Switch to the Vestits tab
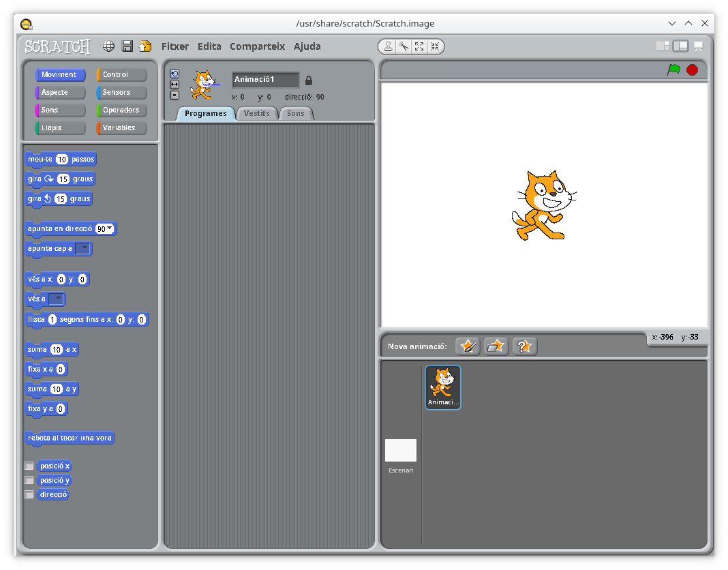Viewport: 728px width, 570px height. [257, 113]
